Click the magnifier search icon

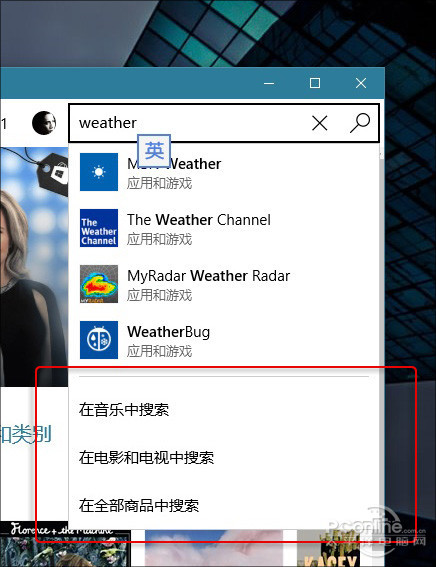tap(360, 123)
